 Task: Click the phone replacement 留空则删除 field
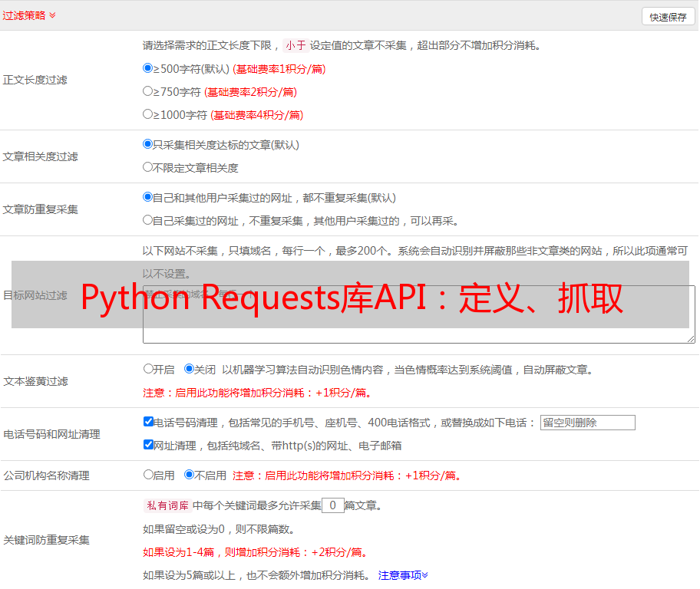coord(587,423)
